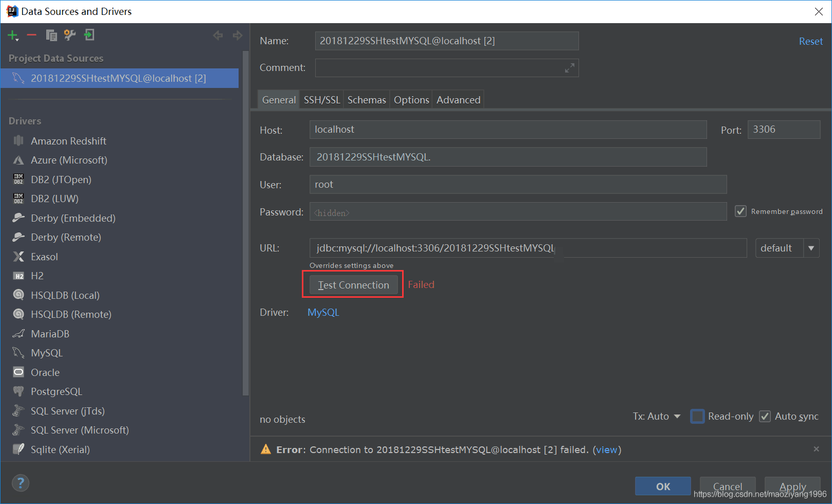Open the Tx: Auto dropdown
The height and width of the screenshot is (504, 832).
tap(678, 416)
